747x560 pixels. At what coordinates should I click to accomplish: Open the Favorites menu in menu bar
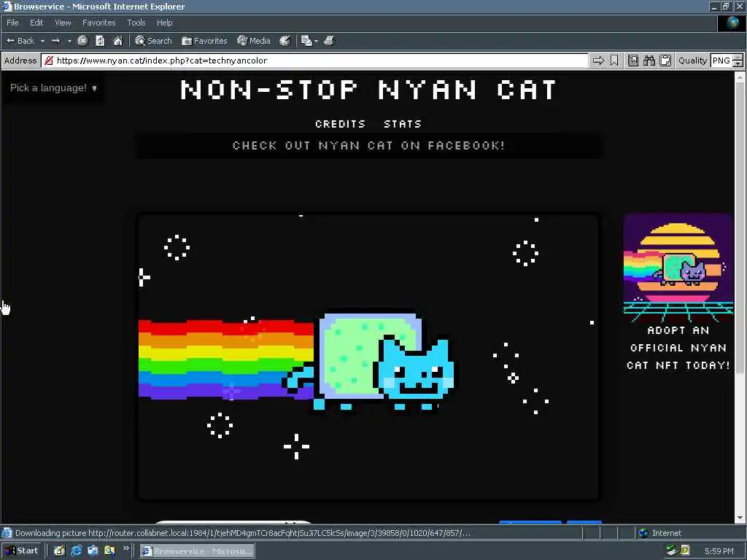[x=99, y=23]
